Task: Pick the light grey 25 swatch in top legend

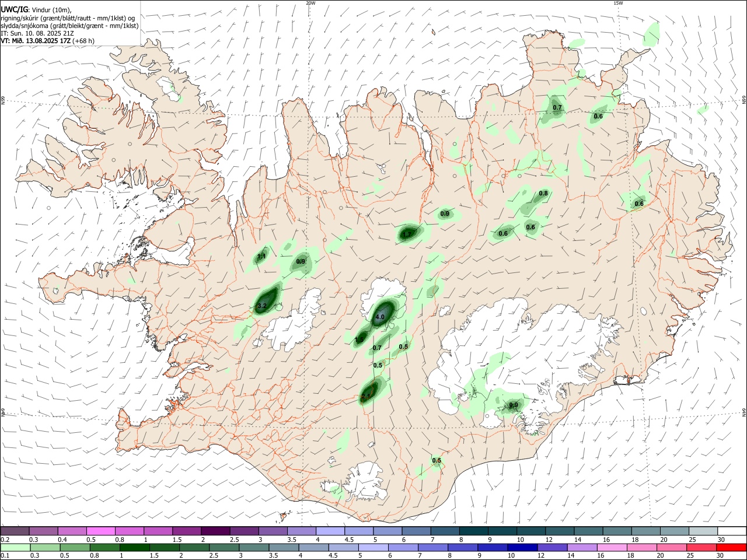Action: (x=702, y=531)
